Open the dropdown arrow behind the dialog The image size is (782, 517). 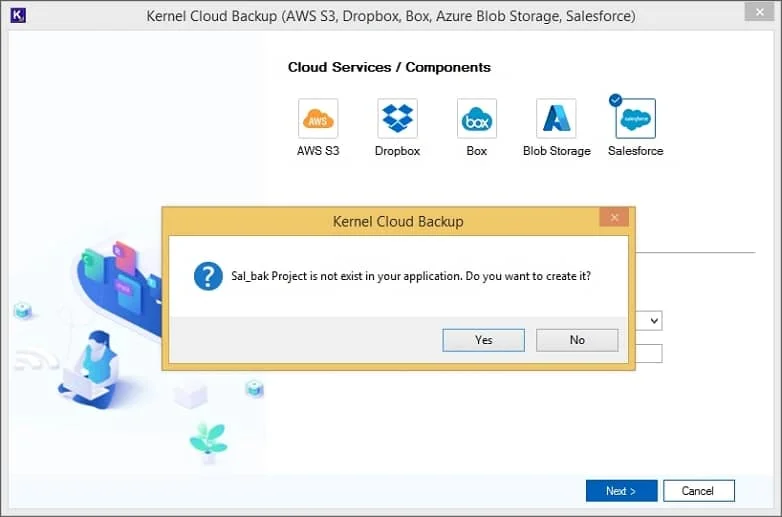(x=654, y=321)
